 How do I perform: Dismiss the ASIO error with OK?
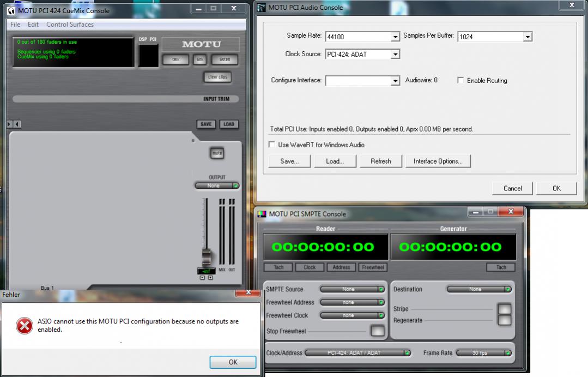(233, 362)
